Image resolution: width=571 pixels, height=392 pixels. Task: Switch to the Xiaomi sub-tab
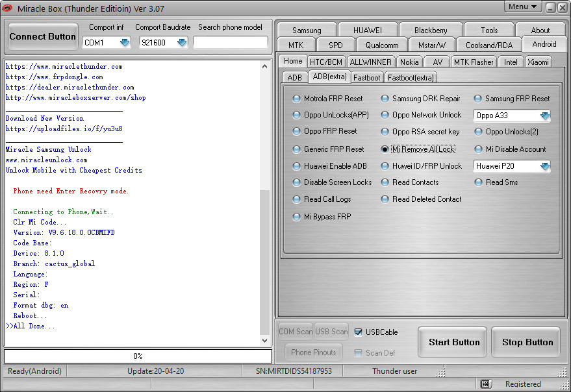coord(538,62)
